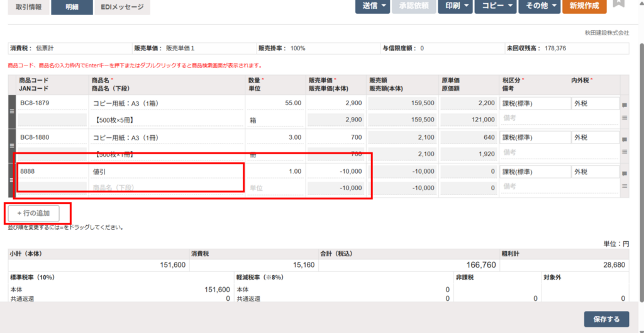The image size is (644, 333).
Task: Open row menu icon for BC8-1879 row
Action: coord(625,118)
